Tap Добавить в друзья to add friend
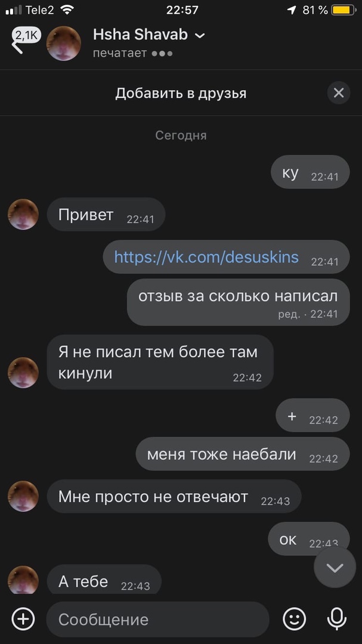Image resolution: width=362 pixels, height=644 pixels. tap(181, 93)
